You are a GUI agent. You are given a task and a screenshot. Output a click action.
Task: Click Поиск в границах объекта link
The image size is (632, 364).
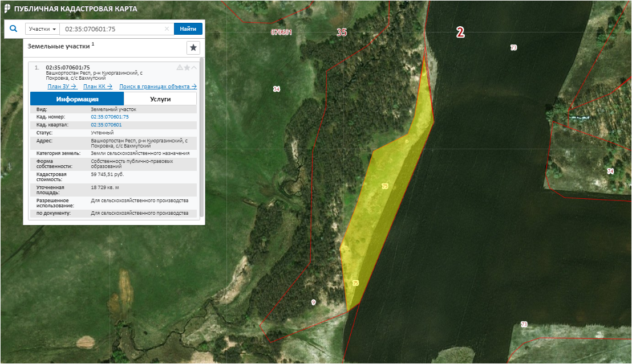157,87
